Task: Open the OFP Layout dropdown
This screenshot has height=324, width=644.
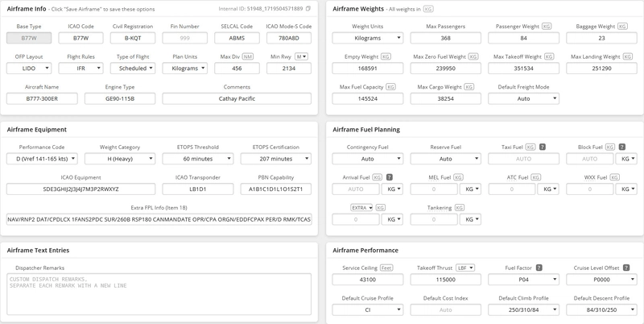Action: click(x=29, y=69)
